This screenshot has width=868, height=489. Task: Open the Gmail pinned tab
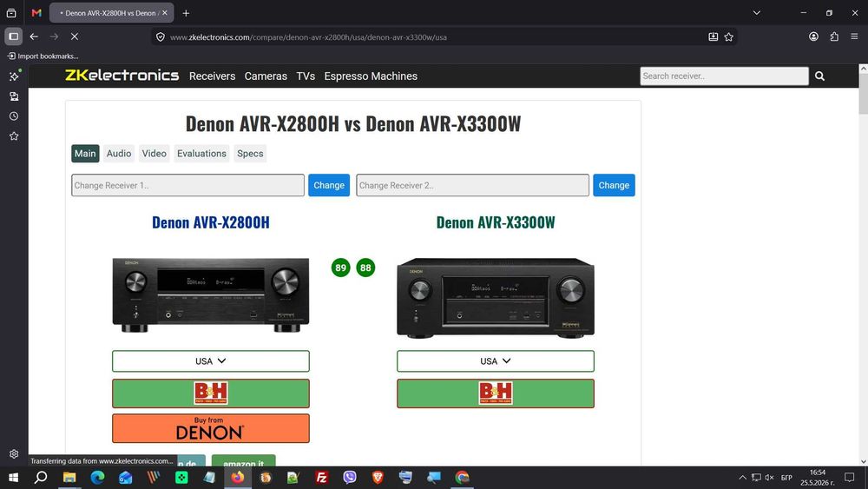36,13
